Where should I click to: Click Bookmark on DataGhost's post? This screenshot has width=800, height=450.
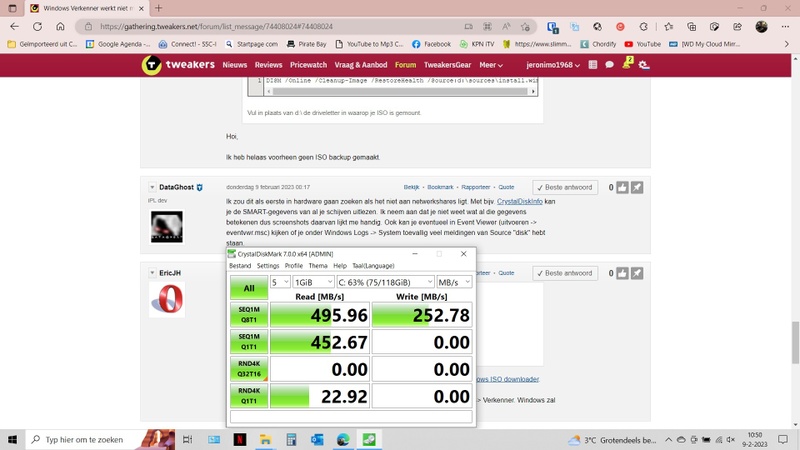pyautogui.click(x=440, y=187)
